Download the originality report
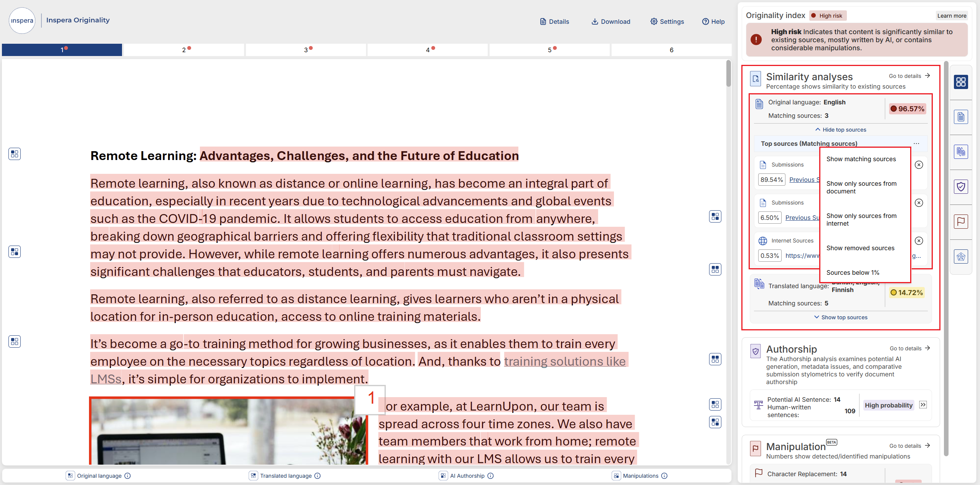The width and height of the screenshot is (980, 485). click(x=610, y=21)
